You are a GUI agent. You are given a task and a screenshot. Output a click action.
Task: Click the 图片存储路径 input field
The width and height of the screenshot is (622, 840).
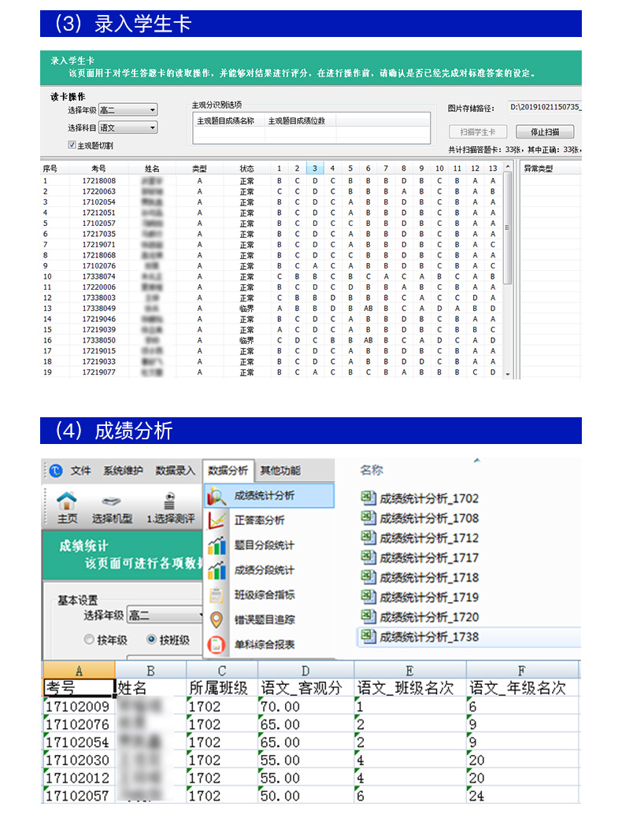click(544, 108)
